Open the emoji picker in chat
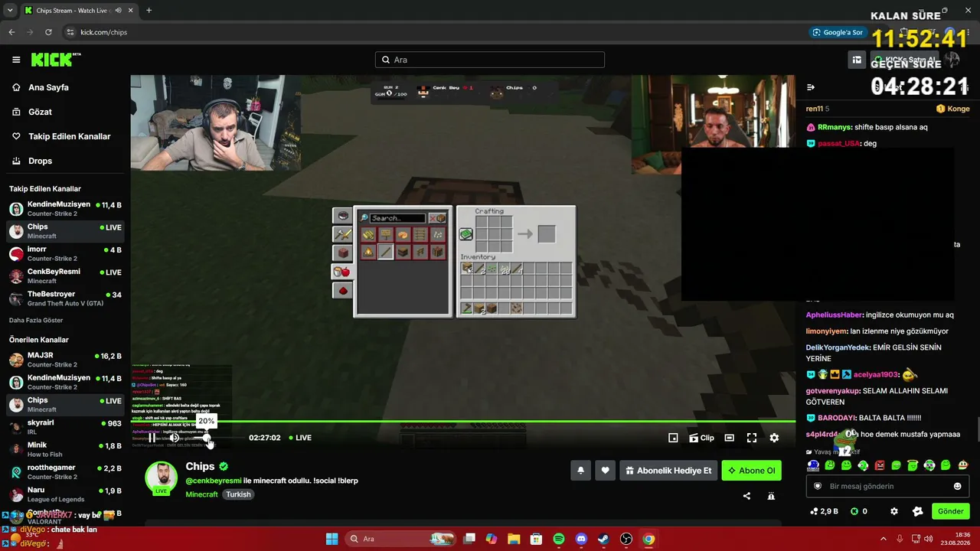This screenshot has width=980, height=551. click(957, 486)
